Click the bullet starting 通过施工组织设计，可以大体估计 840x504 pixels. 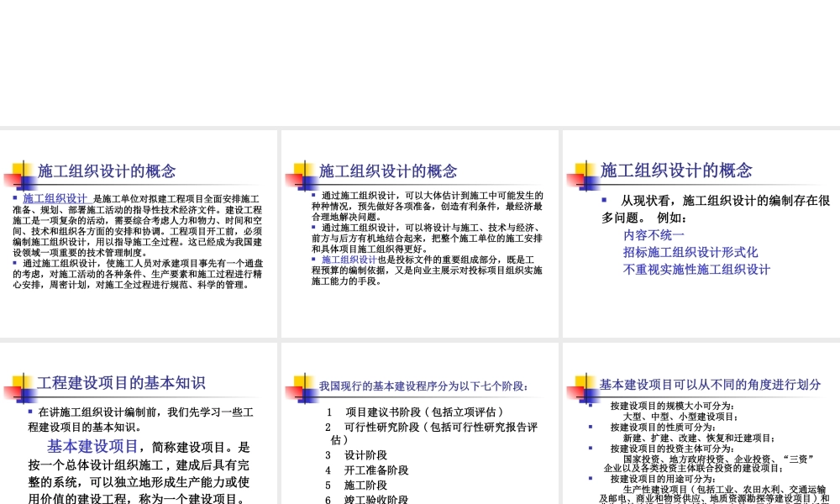point(428,206)
